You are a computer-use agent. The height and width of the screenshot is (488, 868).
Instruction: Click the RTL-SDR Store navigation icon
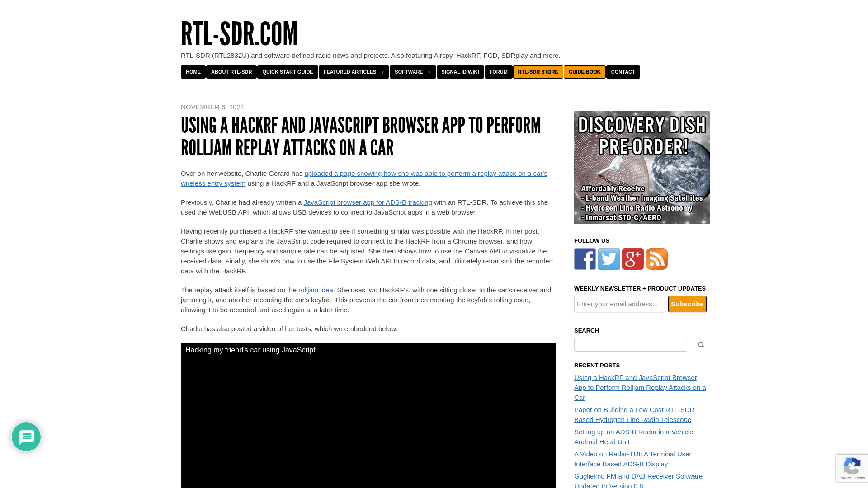coord(538,71)
